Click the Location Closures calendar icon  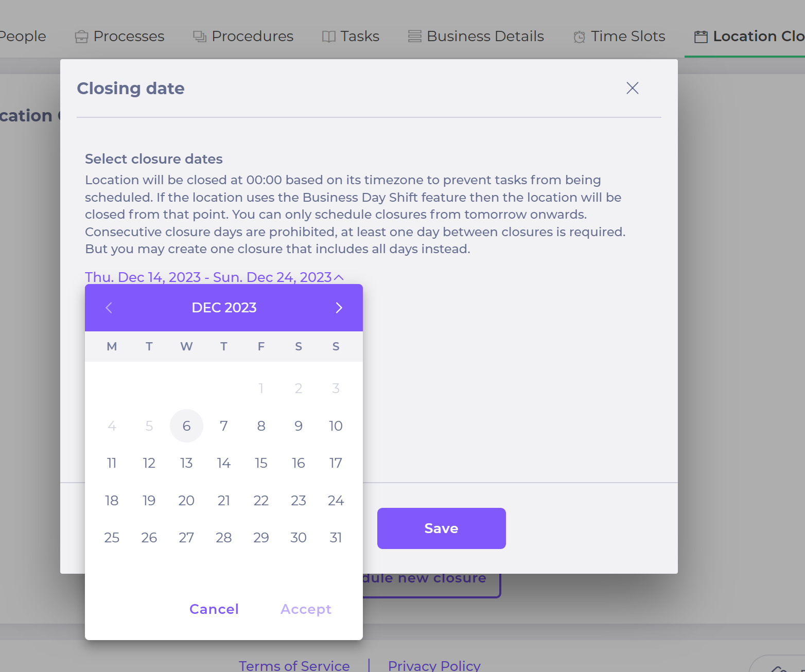point(701,37)
